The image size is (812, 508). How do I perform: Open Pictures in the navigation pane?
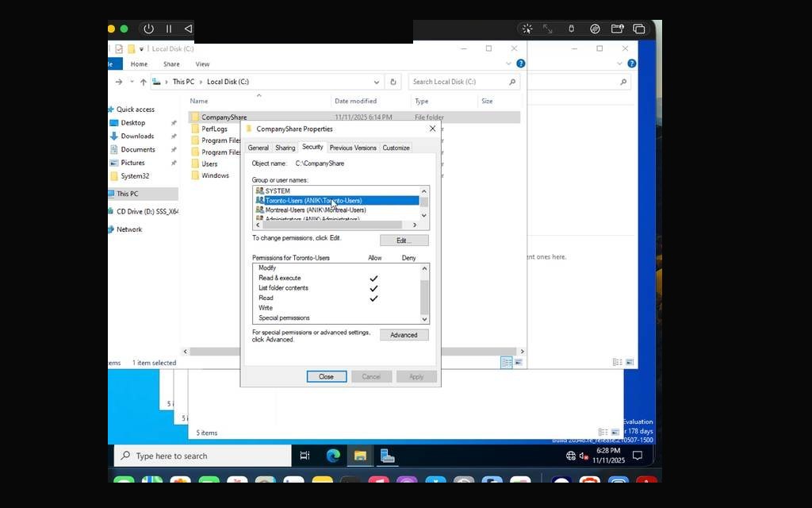click(x=132, y=163)
